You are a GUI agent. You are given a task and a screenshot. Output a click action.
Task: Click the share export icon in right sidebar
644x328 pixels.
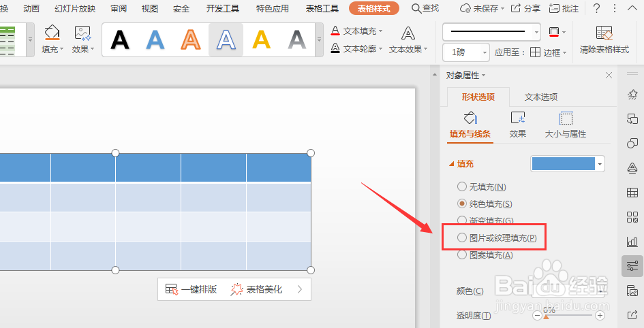click(x=632, y=315)
